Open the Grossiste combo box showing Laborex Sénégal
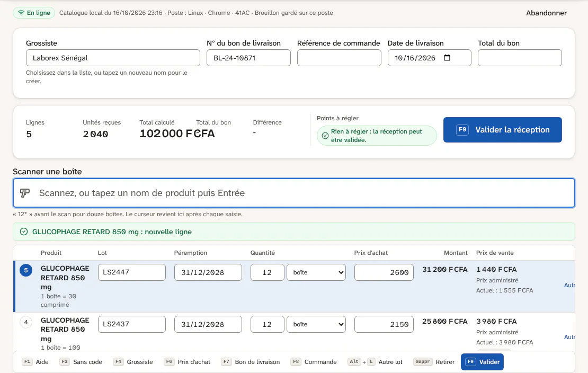The width and height of the screenshot is (588, 373). tap(113, 58)
